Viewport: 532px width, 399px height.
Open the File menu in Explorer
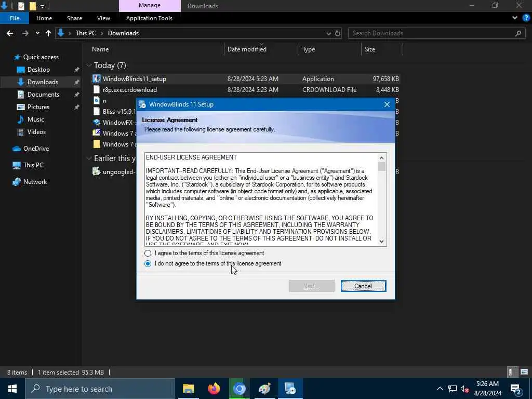(x=15, y=18)
